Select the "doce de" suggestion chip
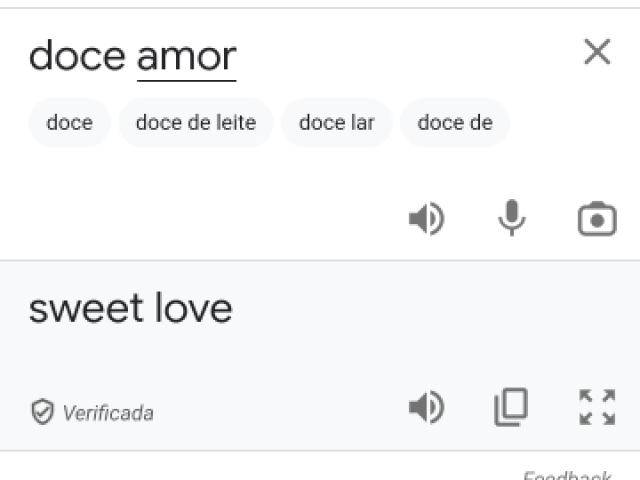Image resolution: width=640 pixels, height=480 pixels. point(455,122)
